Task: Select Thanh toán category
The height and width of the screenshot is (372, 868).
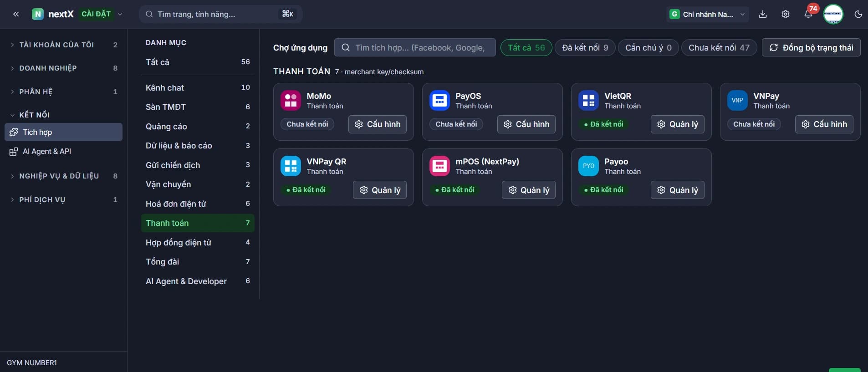Action: tap(198, 223)
